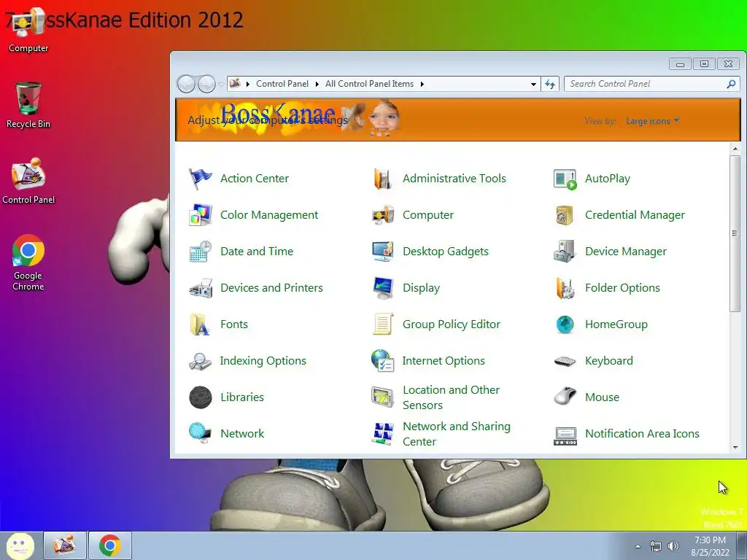This screenshot has width=747, height=560.
Task: Launch Google Chrome from the taskbar
Action: 110,545
